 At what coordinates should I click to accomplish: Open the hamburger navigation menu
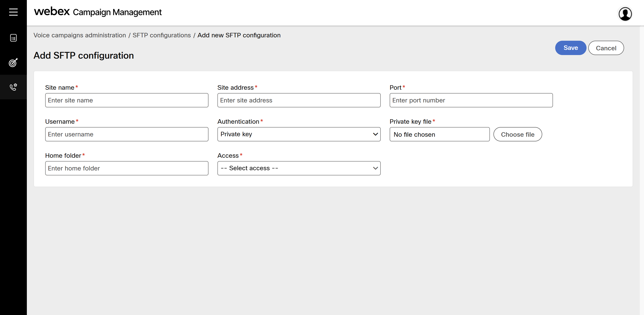[x=13, y=12]
